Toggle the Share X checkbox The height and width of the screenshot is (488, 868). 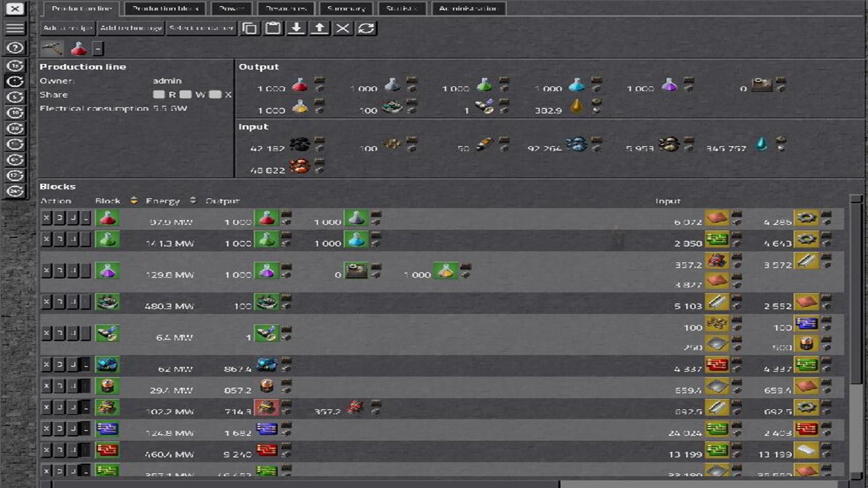click(215, 94)
